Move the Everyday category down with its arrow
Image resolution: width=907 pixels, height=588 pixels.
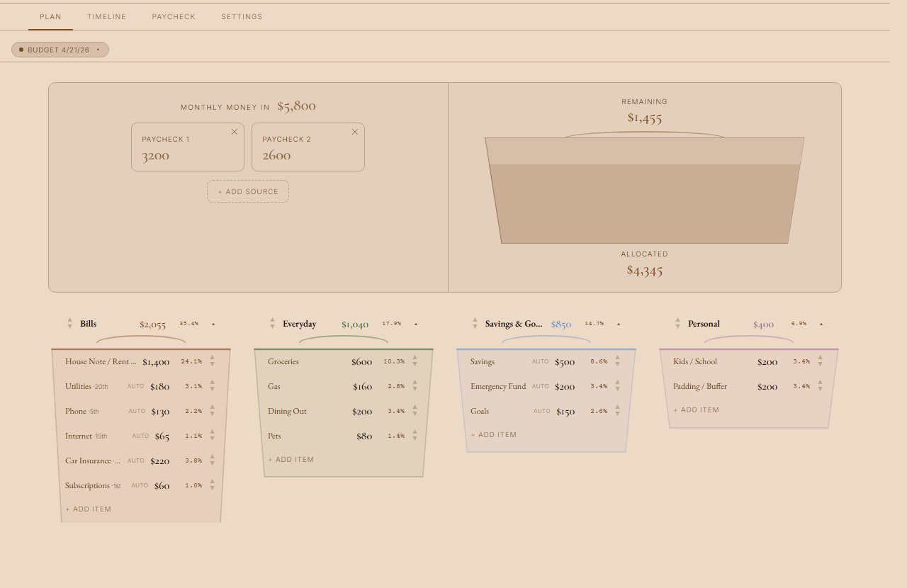tap(273, 327)
